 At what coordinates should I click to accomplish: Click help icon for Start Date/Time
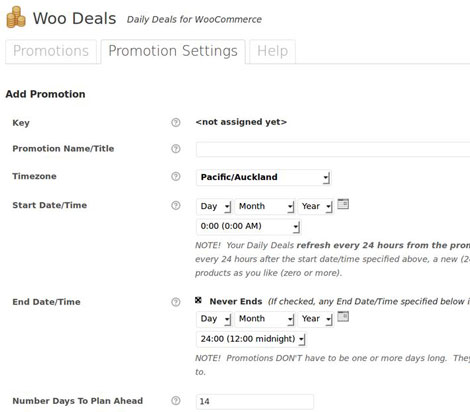point(176,205)
